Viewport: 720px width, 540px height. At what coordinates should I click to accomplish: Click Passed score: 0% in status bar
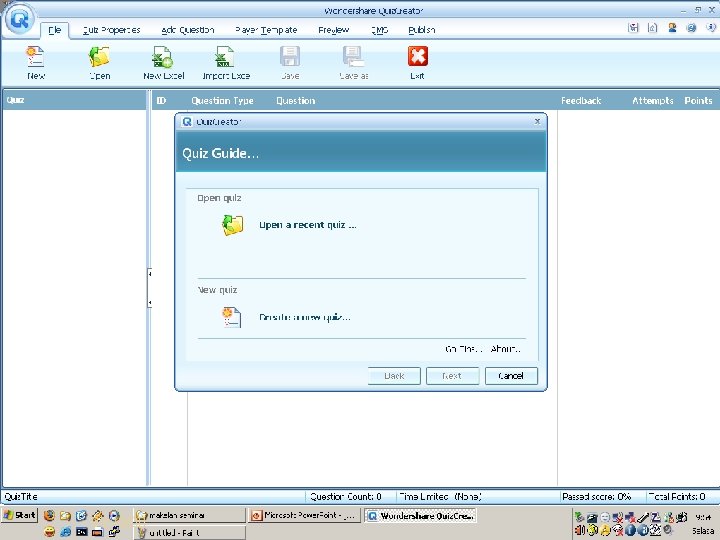pos(596,496)
